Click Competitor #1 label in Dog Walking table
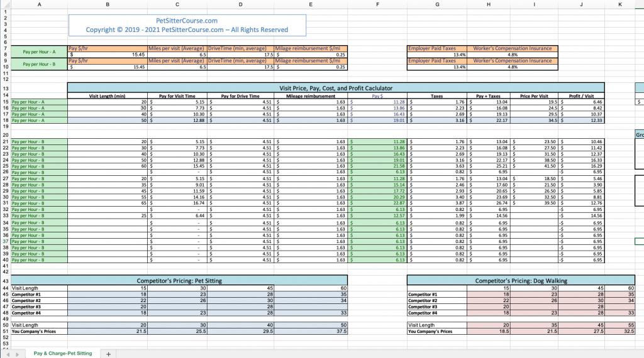 pos(423,294)
